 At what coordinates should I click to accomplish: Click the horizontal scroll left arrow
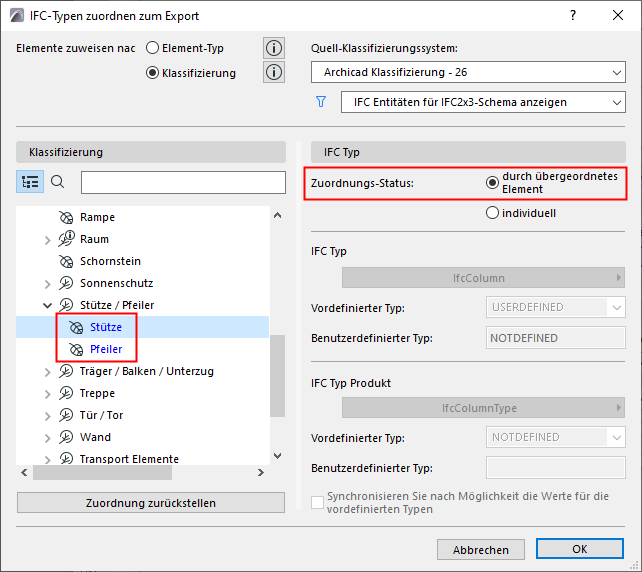coord(24,473)
